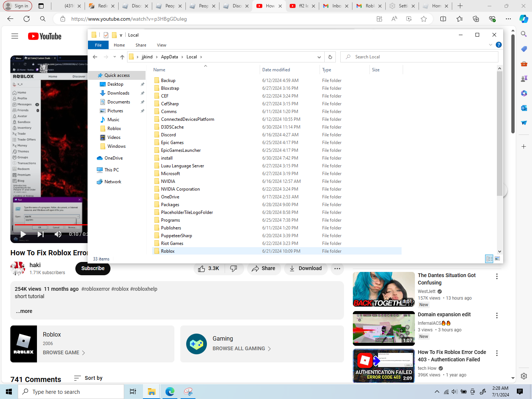Like the video with 3.3K likes
The height and width of the screenshot is (399, 532).
click(208, 269)
